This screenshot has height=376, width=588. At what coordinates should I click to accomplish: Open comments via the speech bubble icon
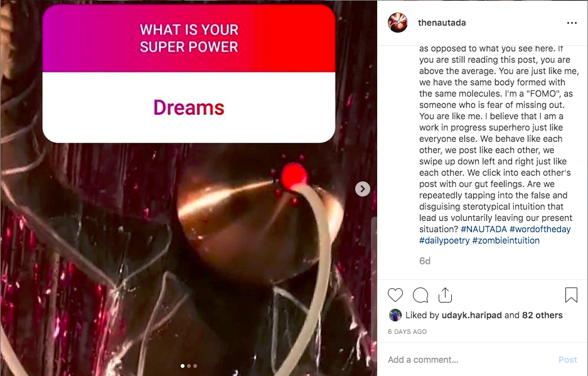[420, 295]
